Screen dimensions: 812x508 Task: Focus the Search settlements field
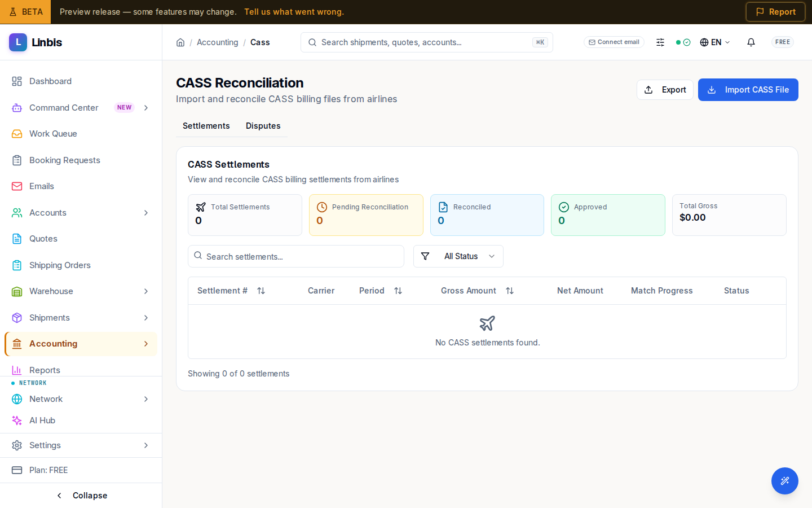point(296,256)
